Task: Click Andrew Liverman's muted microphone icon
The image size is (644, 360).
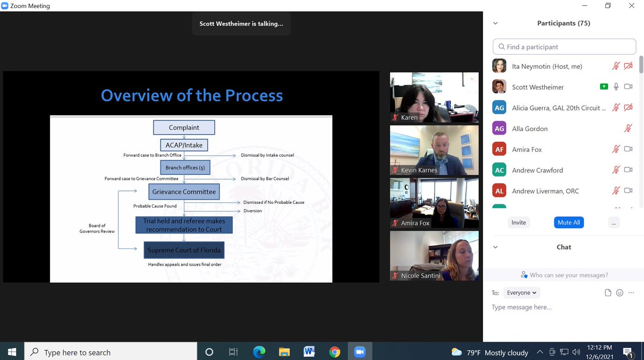Action: 617,191
